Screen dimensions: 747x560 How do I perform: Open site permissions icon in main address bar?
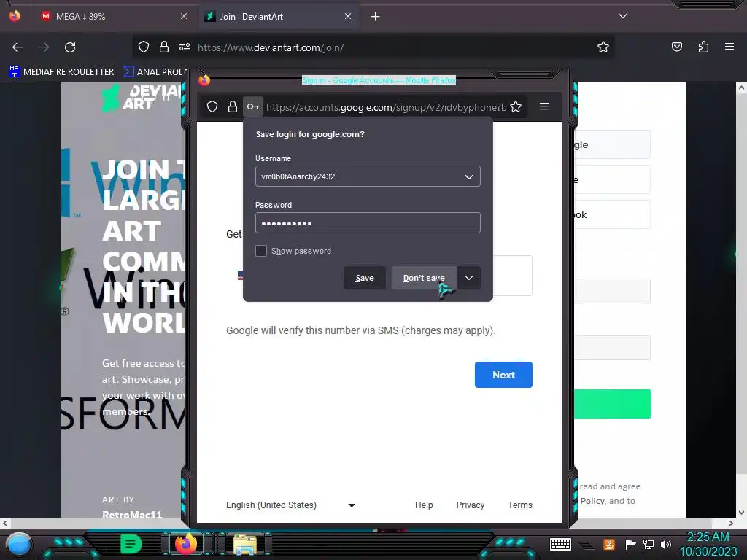tap(185, 47)
